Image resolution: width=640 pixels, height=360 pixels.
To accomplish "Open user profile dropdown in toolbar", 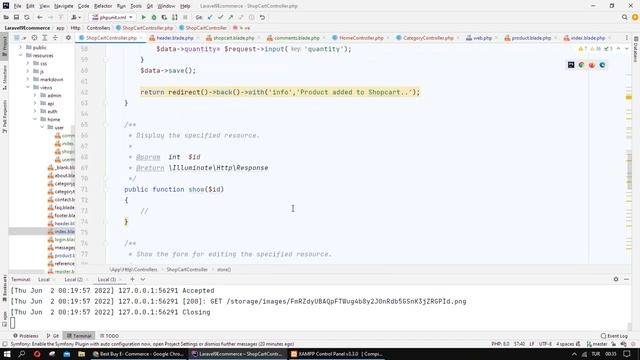I will point(76,18).
